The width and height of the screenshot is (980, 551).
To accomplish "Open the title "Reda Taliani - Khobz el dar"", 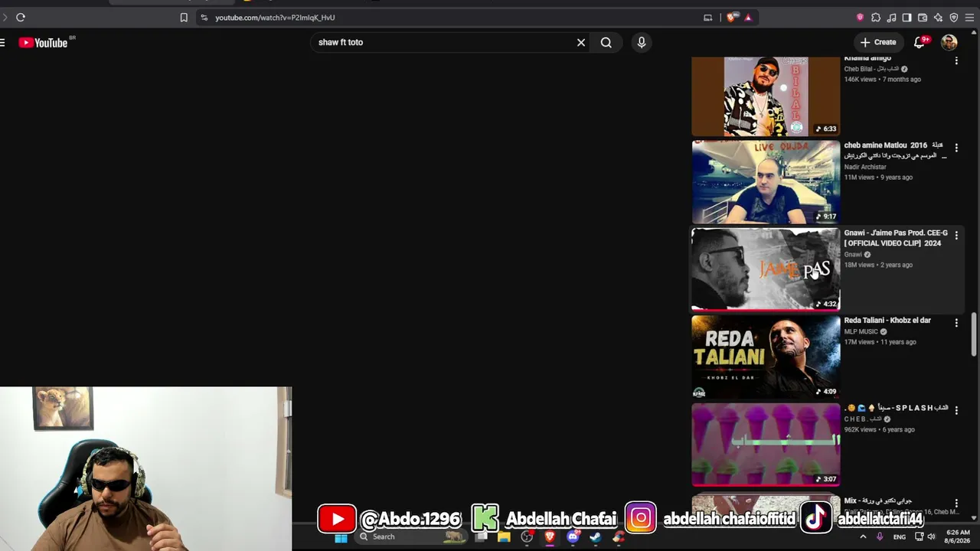I will pos(887,321).
